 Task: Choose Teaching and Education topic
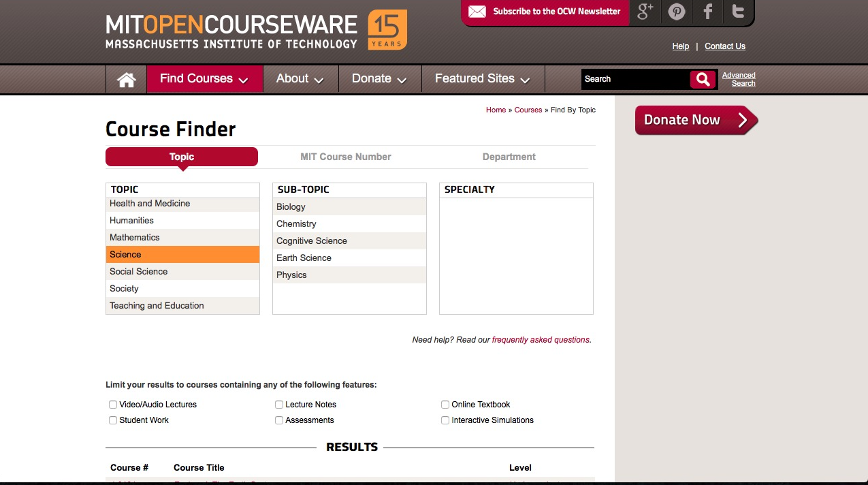(182, 306)
